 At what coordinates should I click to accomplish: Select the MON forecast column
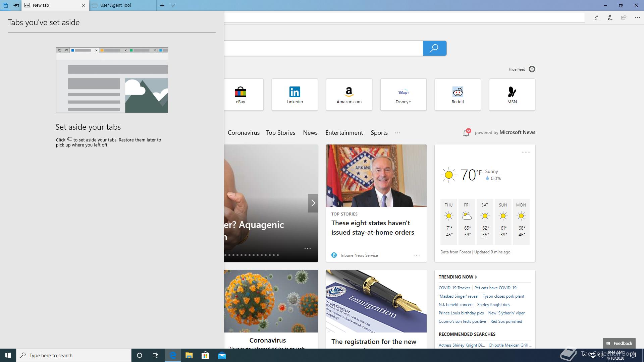click(x=521, y=221)
